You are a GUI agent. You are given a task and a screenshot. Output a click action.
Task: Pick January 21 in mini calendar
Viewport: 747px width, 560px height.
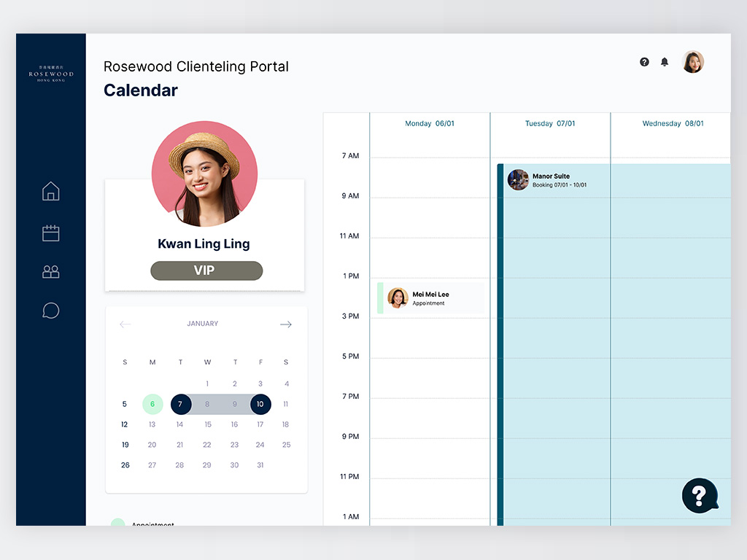179,445
